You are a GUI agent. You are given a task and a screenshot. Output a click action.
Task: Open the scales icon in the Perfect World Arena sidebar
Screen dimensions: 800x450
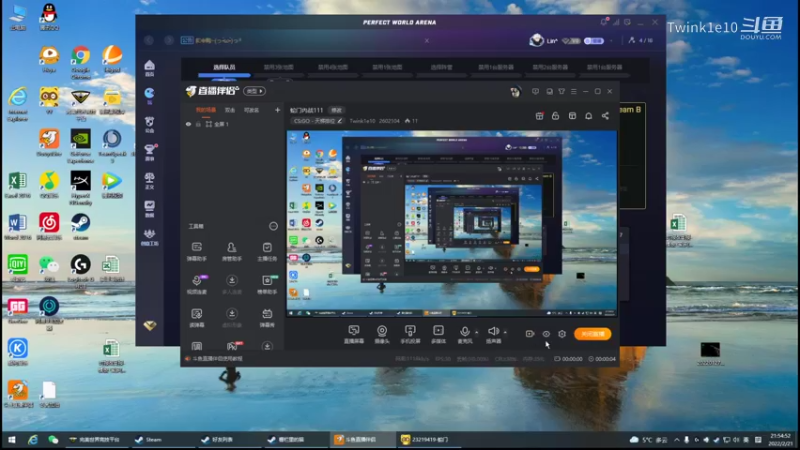point(149,180)
